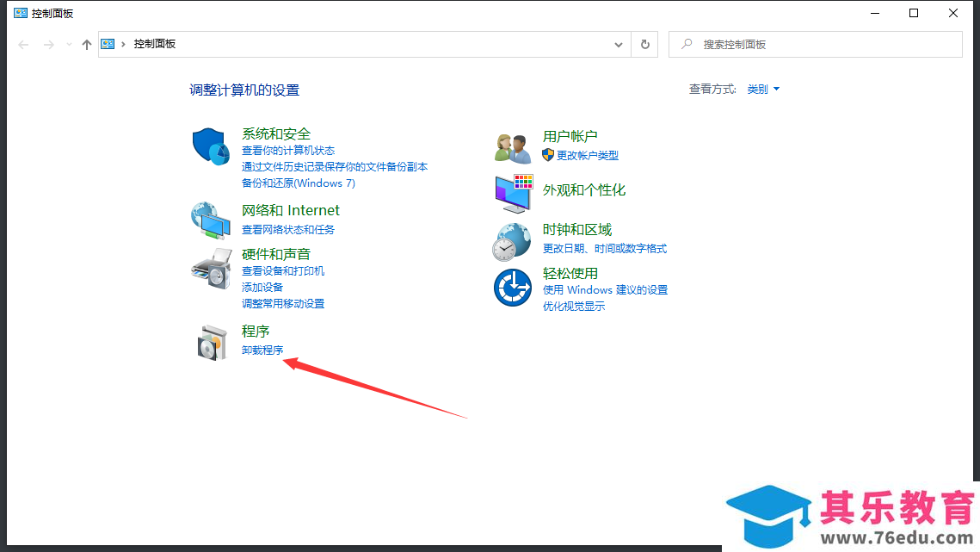Open the 外观和个性化 monitor icon

[x=514, y=194]
